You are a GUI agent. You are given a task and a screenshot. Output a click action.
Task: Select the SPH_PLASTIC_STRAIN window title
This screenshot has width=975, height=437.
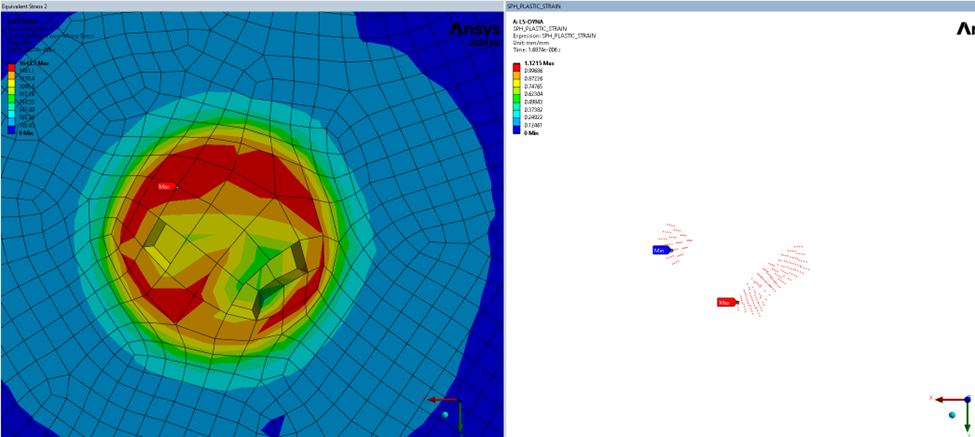click(x=537, y=6)
